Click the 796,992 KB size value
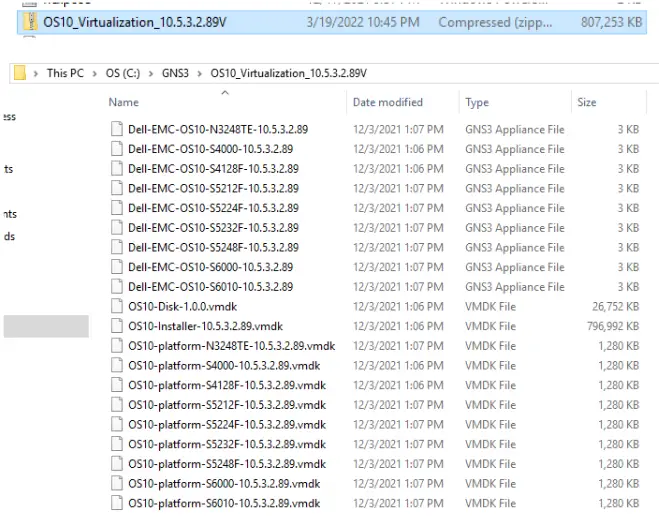659x517 pixels. pos(613,326)
